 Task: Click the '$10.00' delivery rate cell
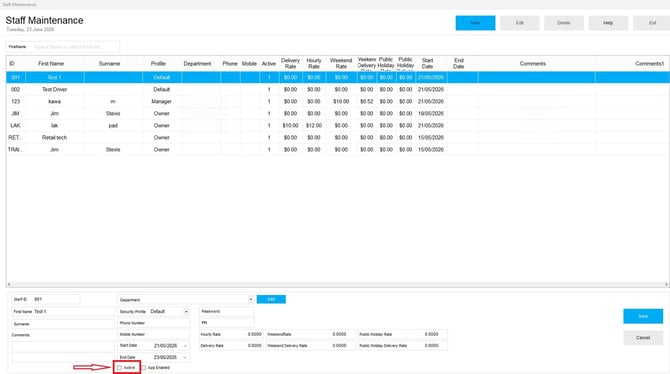290,125
